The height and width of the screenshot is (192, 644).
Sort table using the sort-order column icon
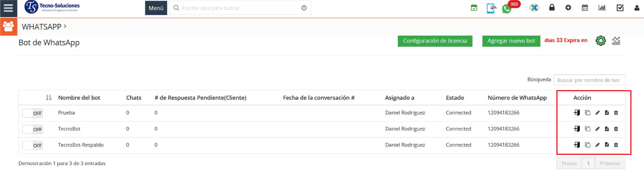pos(49,98)
